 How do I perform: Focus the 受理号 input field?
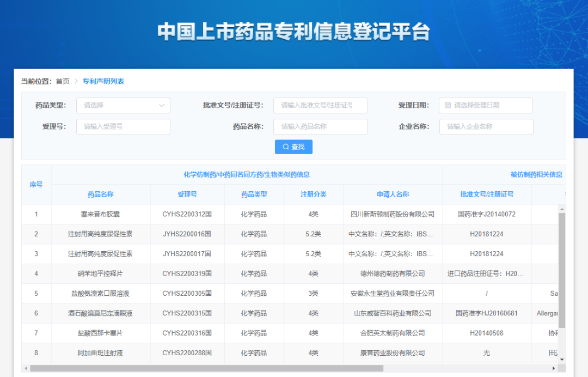[123, 126]
